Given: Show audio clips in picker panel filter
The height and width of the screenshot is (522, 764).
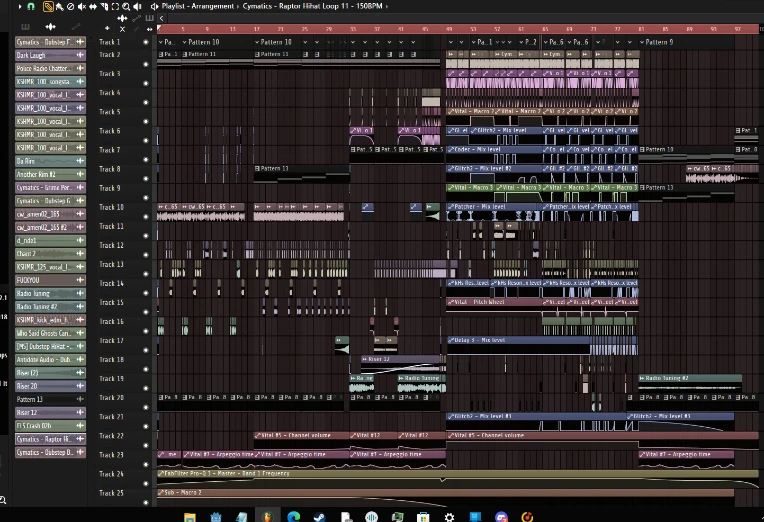Looking at the screenshot, I should [x=50, y=26].
